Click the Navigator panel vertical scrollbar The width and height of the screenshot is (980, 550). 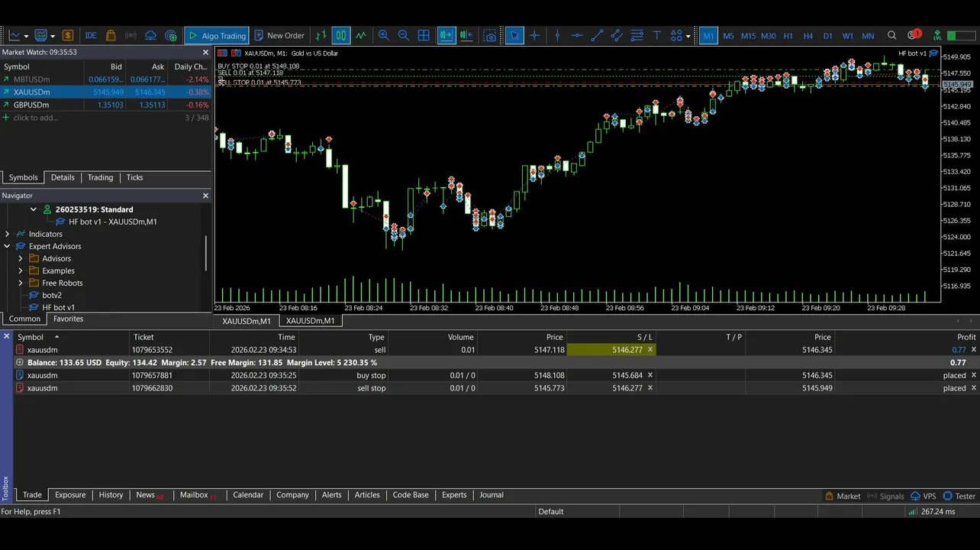206,254
